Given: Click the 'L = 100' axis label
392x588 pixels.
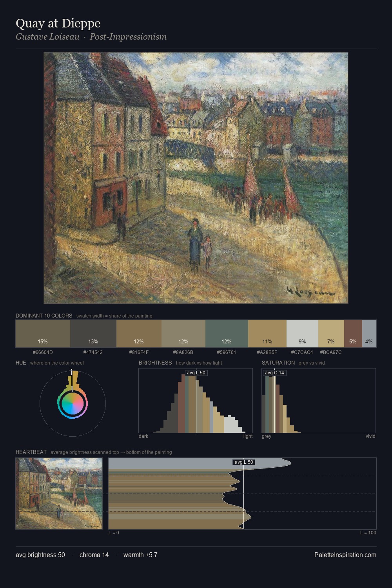Looking at the screenshot, I should click(368, 533).
